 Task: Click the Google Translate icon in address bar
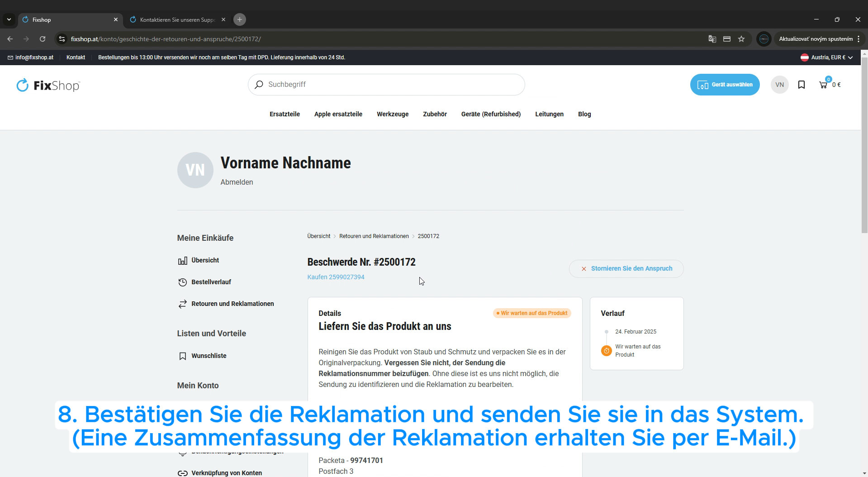coord(712,39)
